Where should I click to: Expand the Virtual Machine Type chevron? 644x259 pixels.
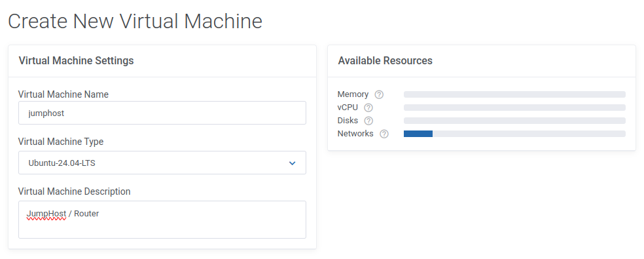tap(292, 163)
